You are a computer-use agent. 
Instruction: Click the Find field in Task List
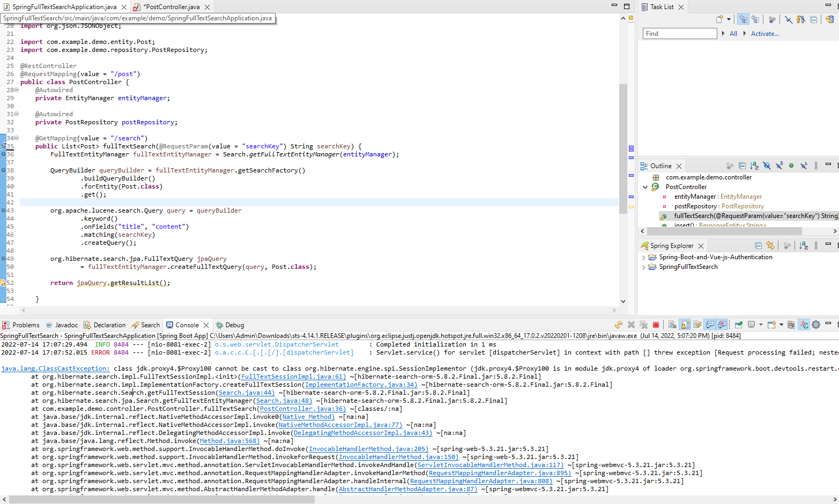coord(680,34)
